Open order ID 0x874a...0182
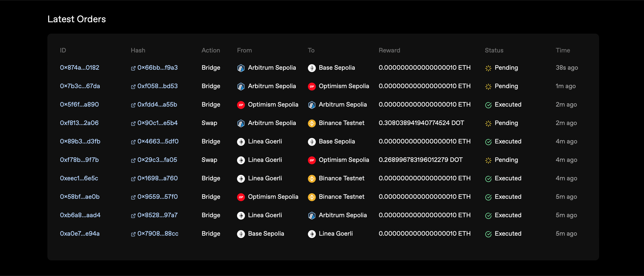The image size is (644, 276). pyautogui.click(x=80, y=68)
